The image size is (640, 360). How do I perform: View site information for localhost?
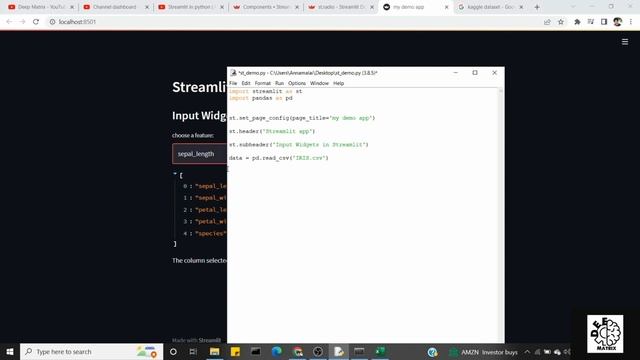point(52,22)
